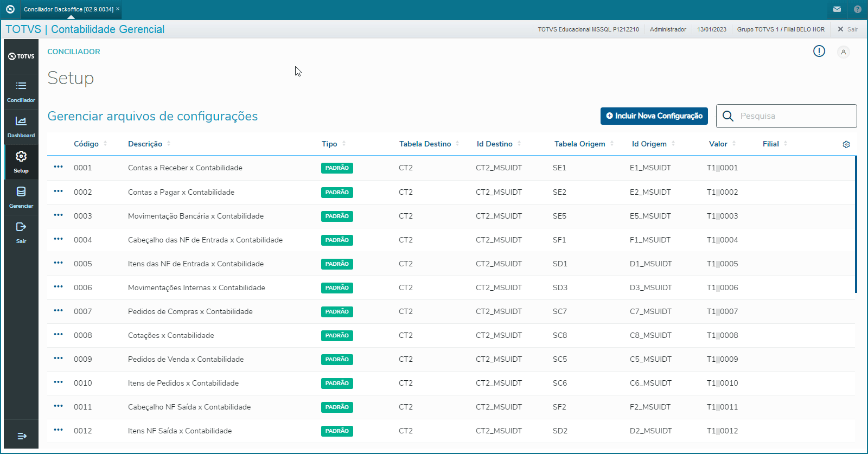This screenshot has height=454, width=868.
Task: Sort table by Tabela Destino column
Action: [x=429, y=144]
